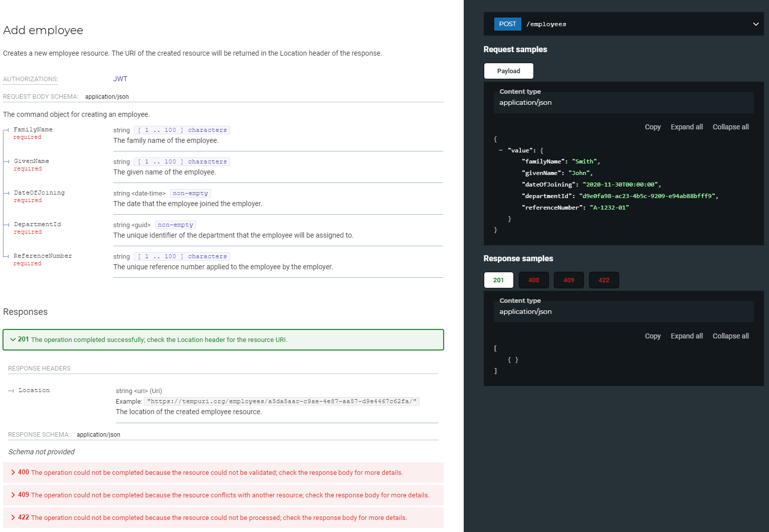The image size is (769, 532).
Task: Copy the request sample JSON
Action: [x=652, y=127]
